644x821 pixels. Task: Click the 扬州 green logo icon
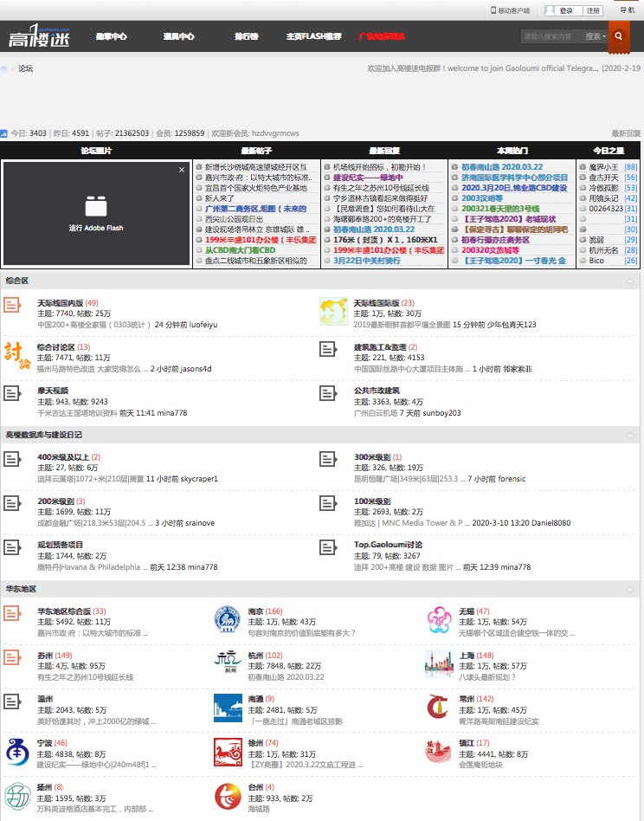[16, 797]
